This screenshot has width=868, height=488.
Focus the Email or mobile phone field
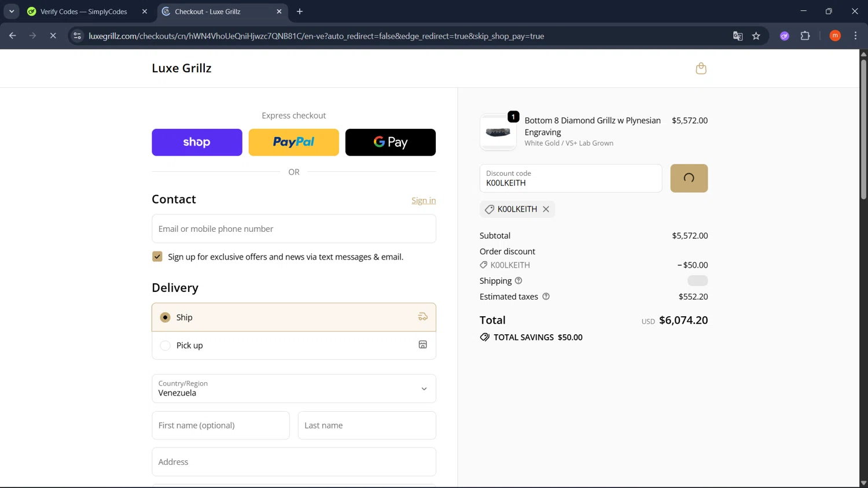(x=294, y=229)
